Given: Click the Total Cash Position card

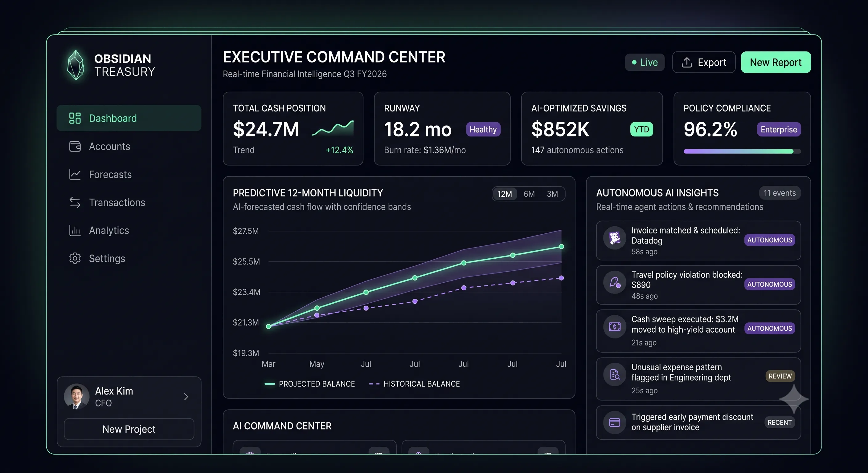Looking at the screenshot, I should pyautogui.click(x=293, y=129).
